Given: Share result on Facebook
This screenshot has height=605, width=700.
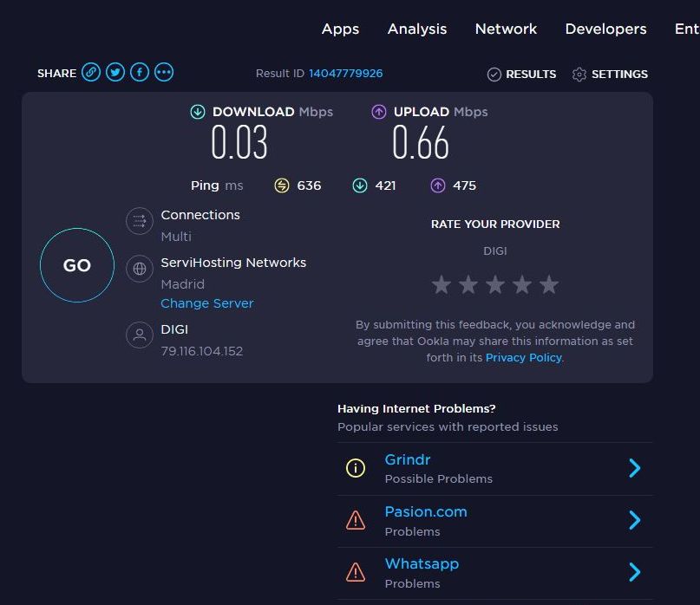Looking at the screenshot, I should click(x=140, y=73).
